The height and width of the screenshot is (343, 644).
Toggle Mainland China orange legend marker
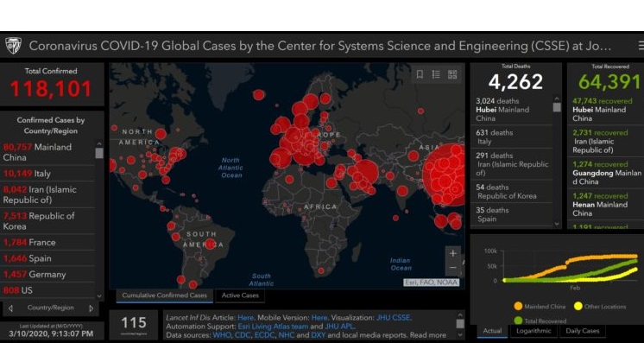click(x=517, y=307)
